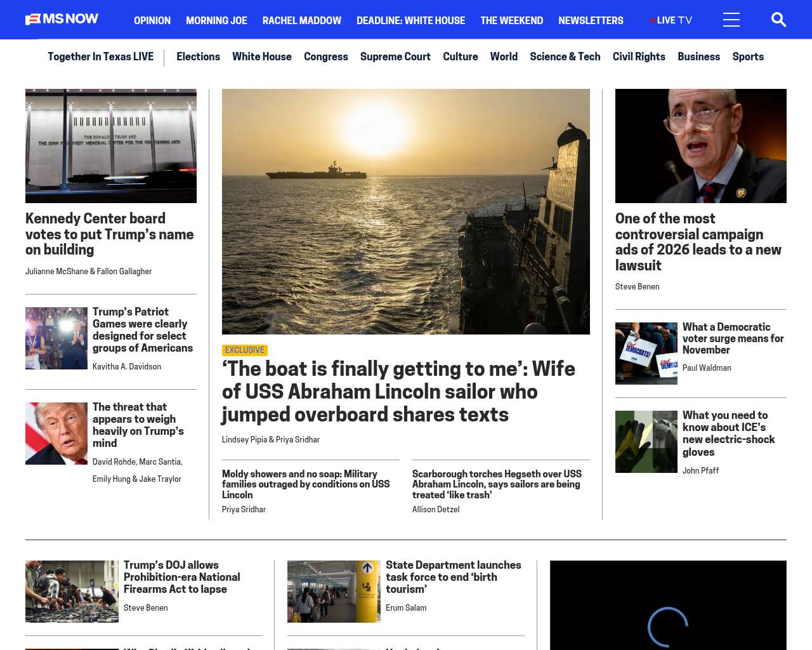
Task: Click author John Pfaff
Action: click(701, 471)
